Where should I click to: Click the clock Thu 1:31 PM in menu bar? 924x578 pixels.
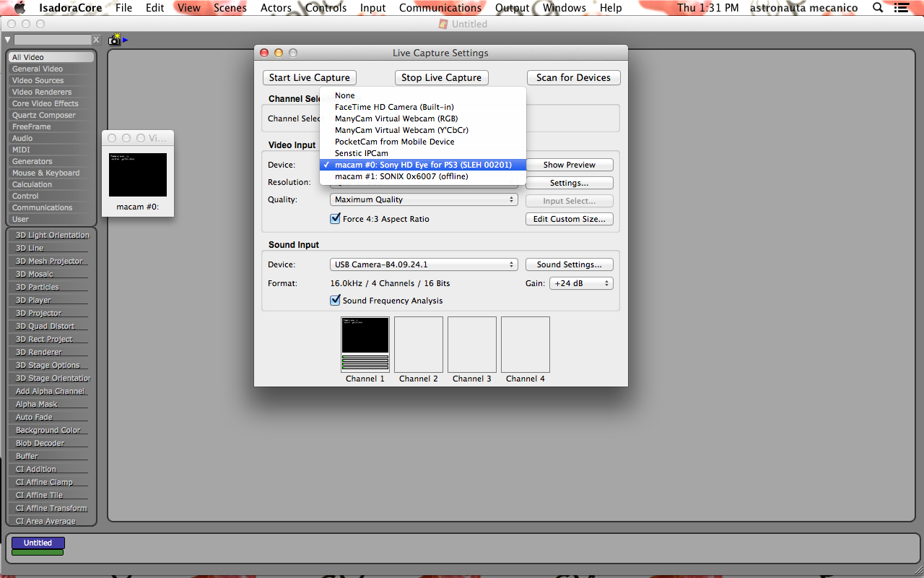[x=707, y=8]
